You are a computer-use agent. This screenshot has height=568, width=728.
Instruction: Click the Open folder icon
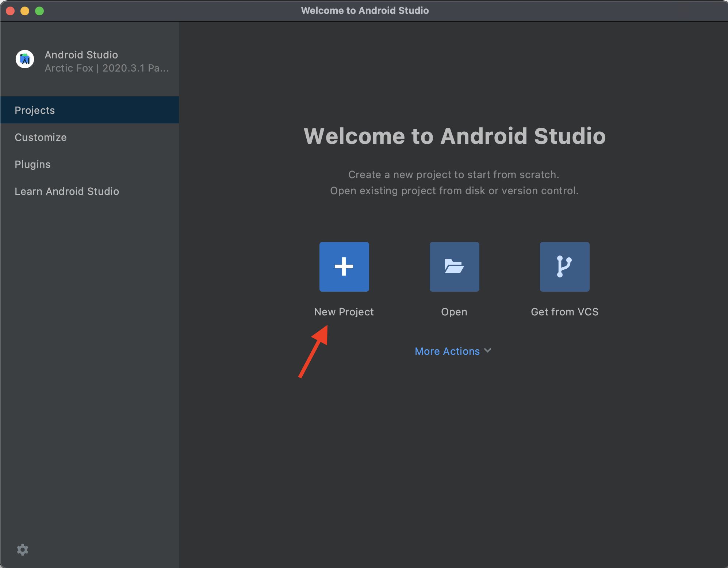(454, 266)
